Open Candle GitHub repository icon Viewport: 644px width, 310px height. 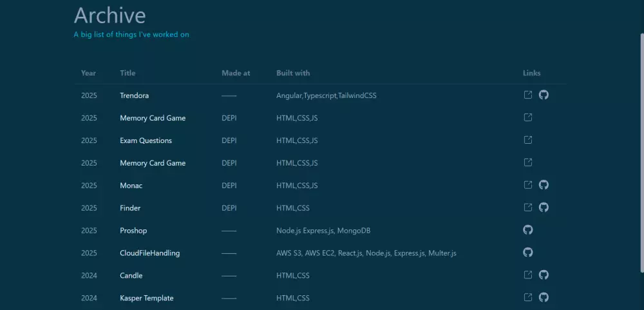pyautogui.click(x=544, y=275)
